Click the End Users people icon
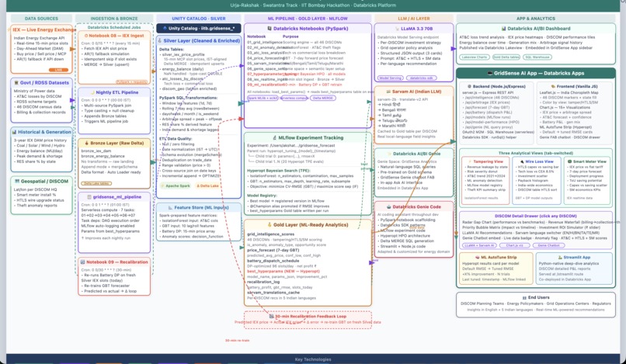The height and width of the screenshot is (364, 626). click(x=524, y=298)
